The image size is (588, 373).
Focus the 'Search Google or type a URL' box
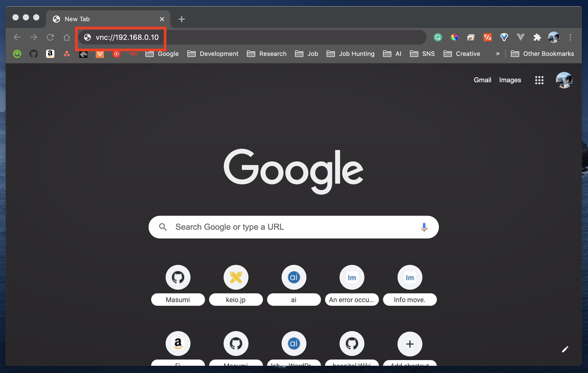(293, 227)
